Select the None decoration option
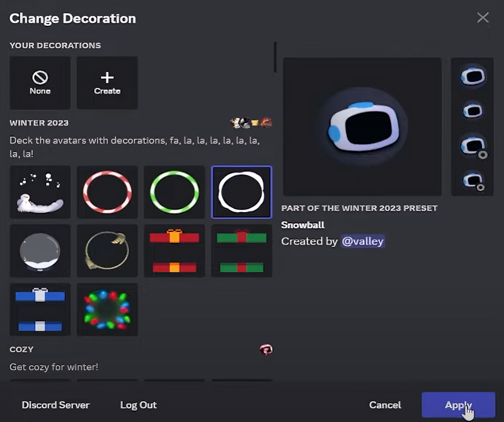 click(x=40, y=83)
